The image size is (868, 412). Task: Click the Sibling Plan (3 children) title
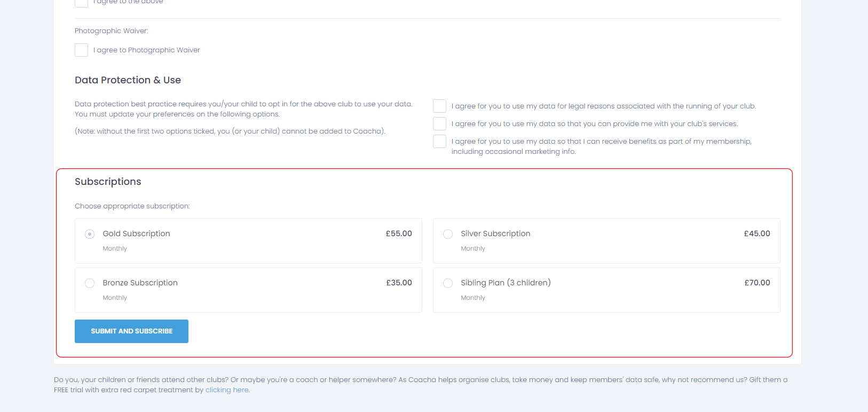[x=506, y=283]
